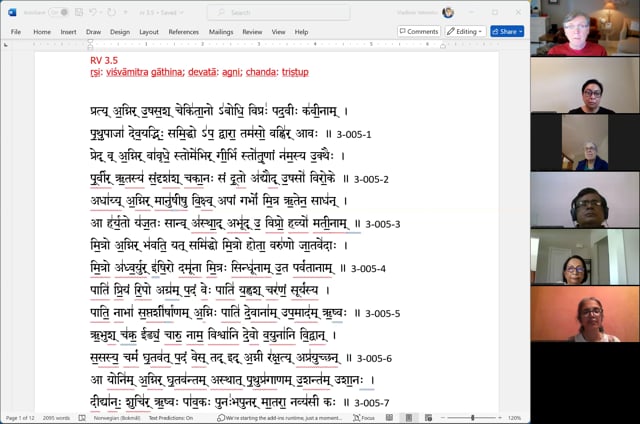
Task: Open the References tab
Action: tap(184, 32)
